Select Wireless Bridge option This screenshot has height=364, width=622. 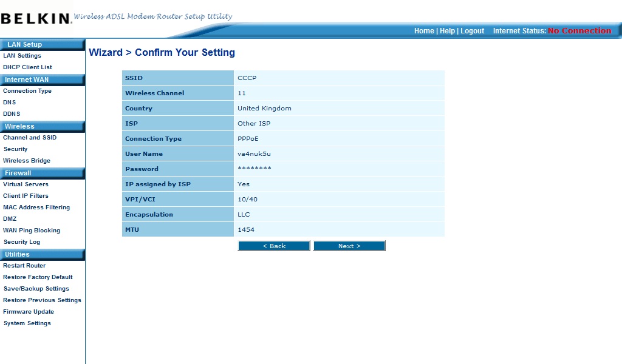pyautogui.click(x=27, y=161)
